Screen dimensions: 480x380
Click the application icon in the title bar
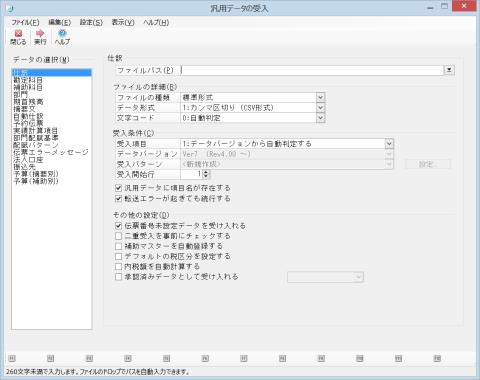coord(11,9)
